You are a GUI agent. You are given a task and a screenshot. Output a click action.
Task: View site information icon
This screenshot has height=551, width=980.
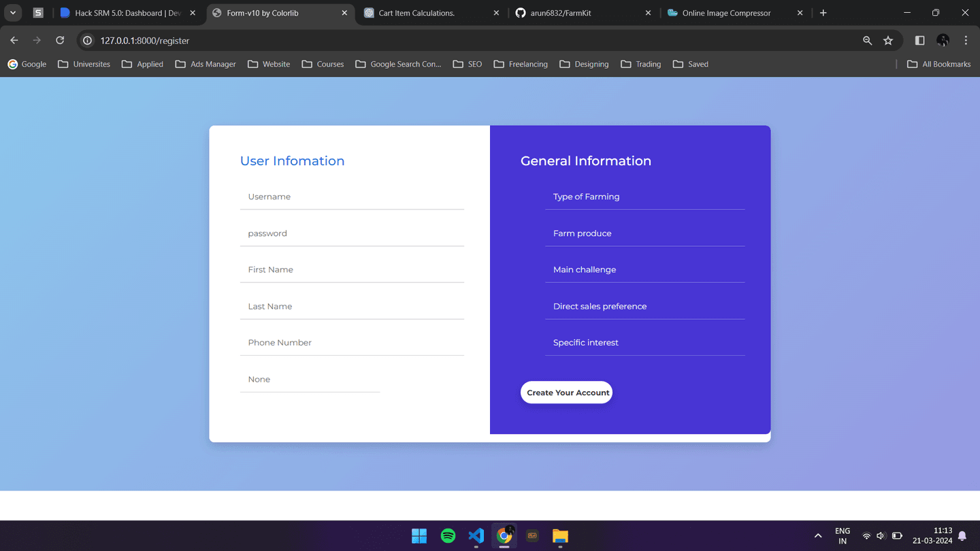(87, 41)
